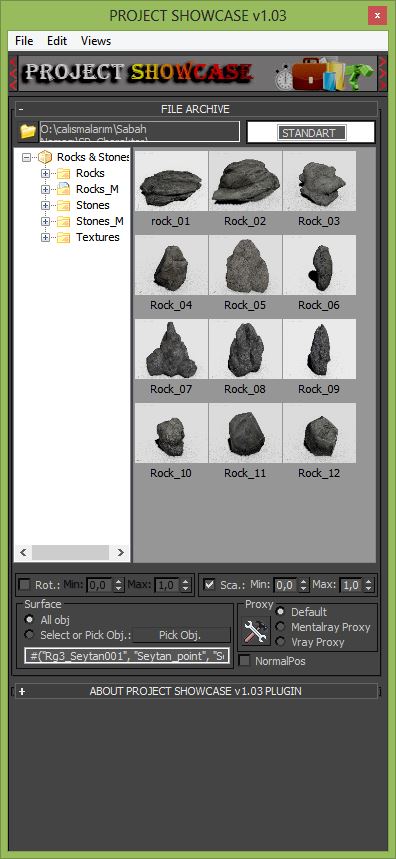The image size is (396, 859).
Task: Expand the Stones folder
Action: tap(45, 205)
